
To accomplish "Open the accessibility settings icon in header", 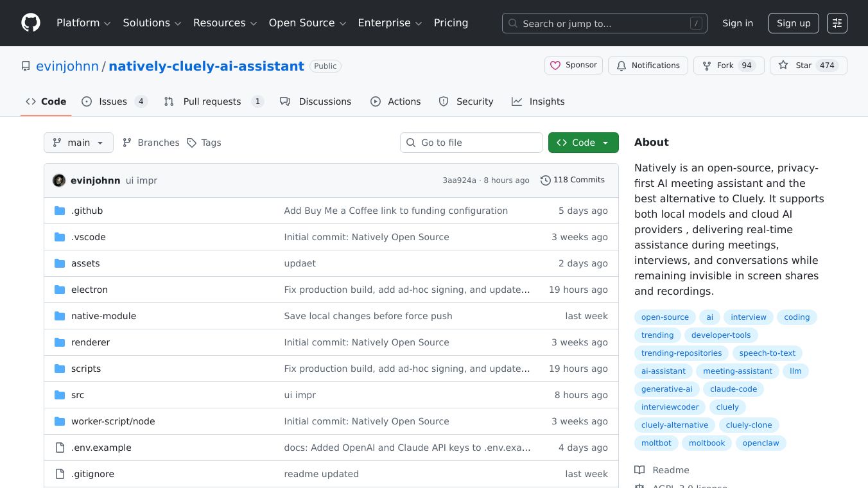I will click(837, 23).
